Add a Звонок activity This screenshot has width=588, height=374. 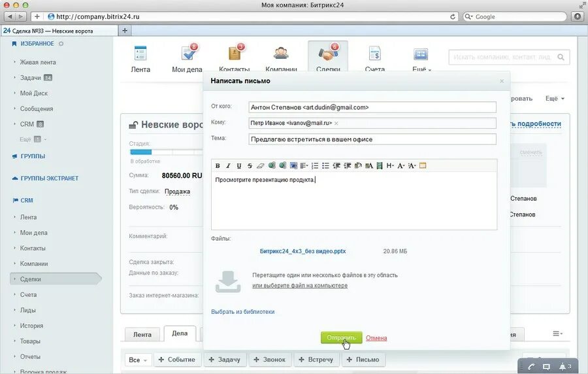point(270,360)
